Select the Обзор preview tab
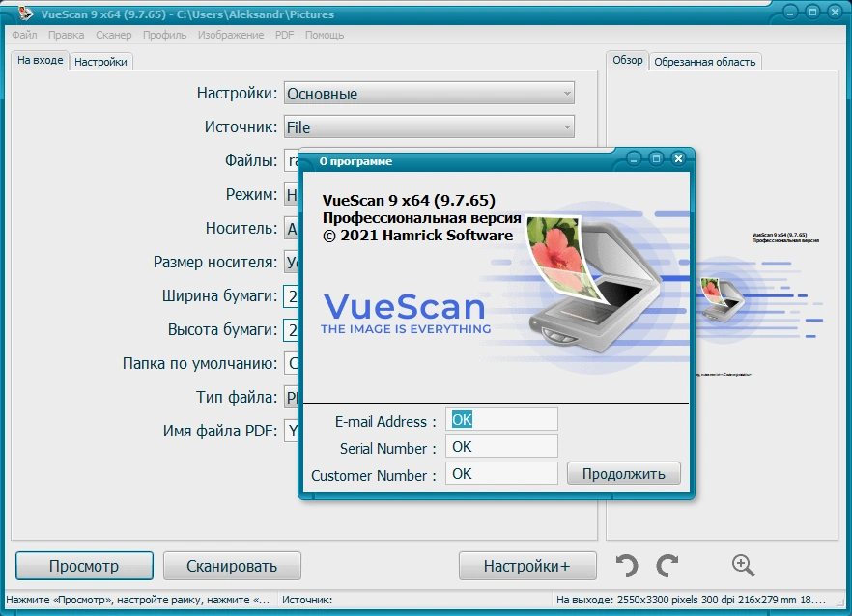 pyautogui.click(x=628, y=60)
